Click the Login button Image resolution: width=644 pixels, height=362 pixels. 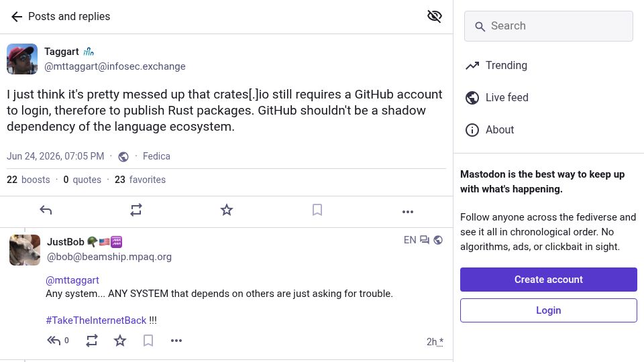click(548, 310)
